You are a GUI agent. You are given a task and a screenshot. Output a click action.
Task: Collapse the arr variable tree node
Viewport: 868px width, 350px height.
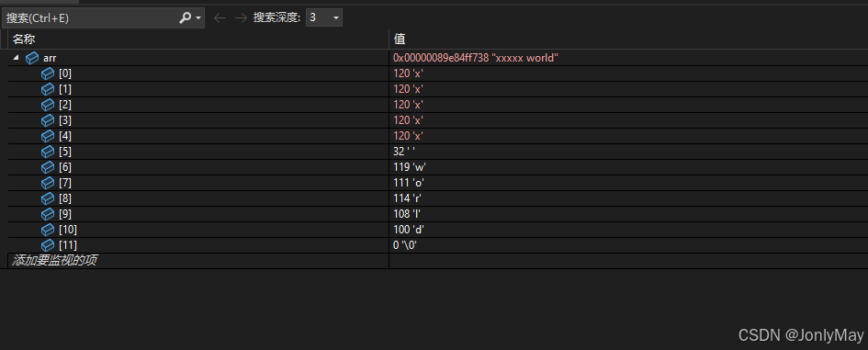click(x=16, y=58)
